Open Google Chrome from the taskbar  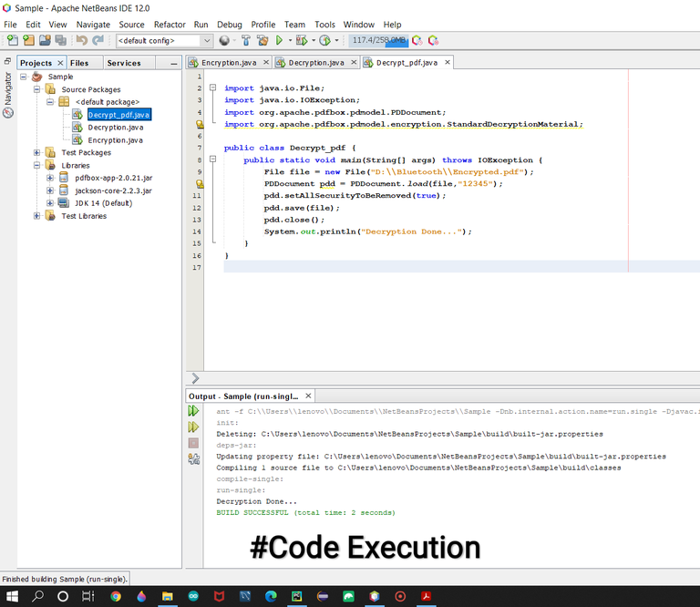click(x=116, y=596)
